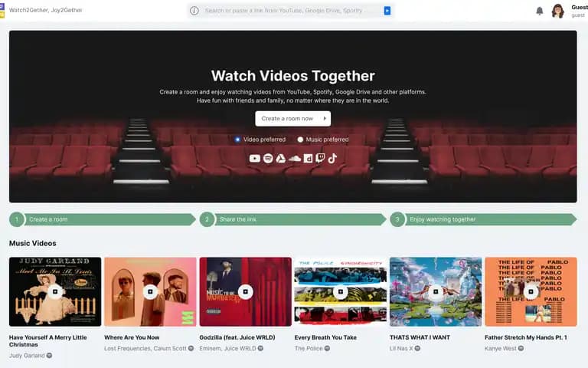Play the Godzilla video
The image size is (588, 368).
(246, 292)
